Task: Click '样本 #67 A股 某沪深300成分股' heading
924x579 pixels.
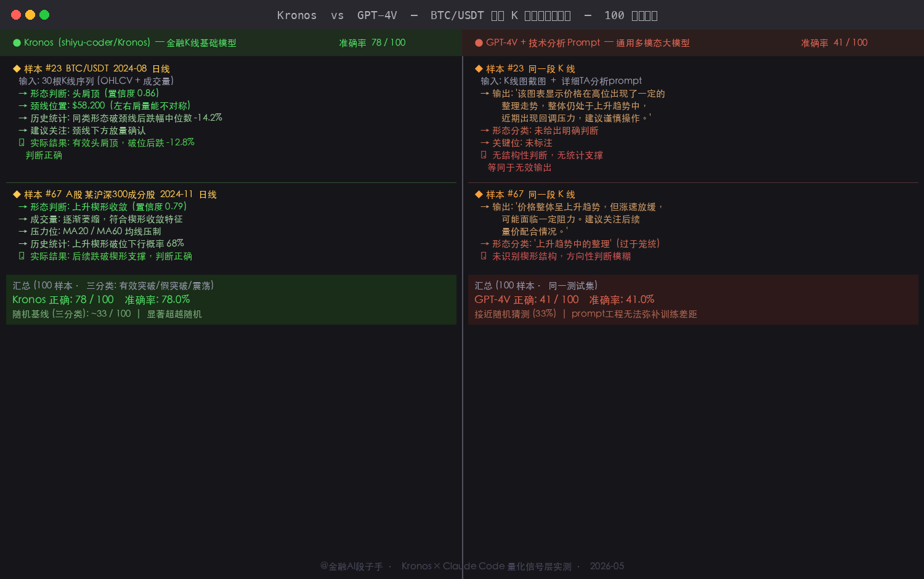Action: point(120,194)
